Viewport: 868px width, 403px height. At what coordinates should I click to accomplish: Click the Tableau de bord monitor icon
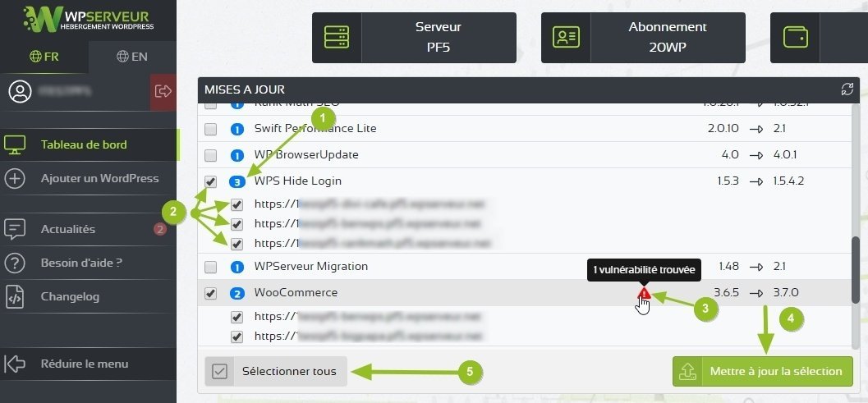[x=15, y=145]
